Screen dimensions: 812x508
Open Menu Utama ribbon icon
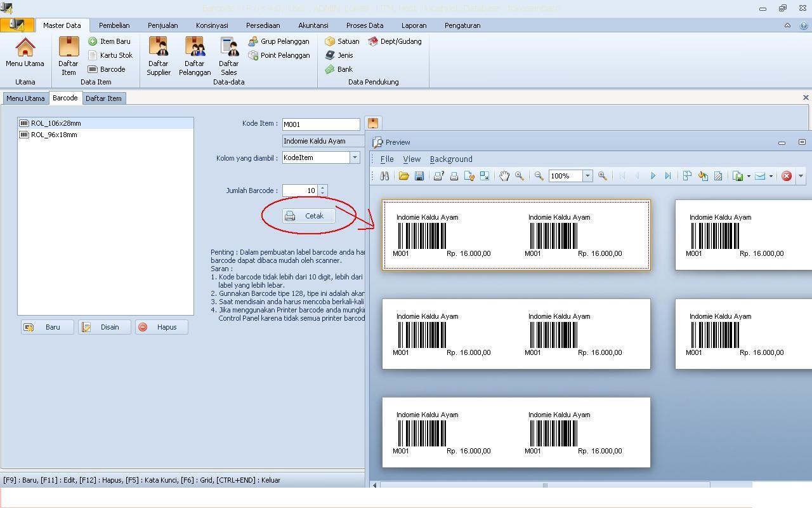[x=25, y=53]
